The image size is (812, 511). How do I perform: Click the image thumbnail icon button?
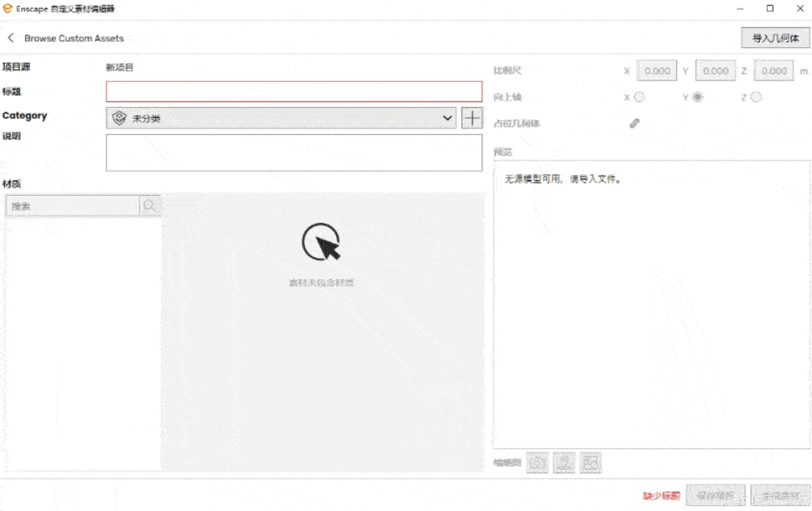(x=591, y=463)
